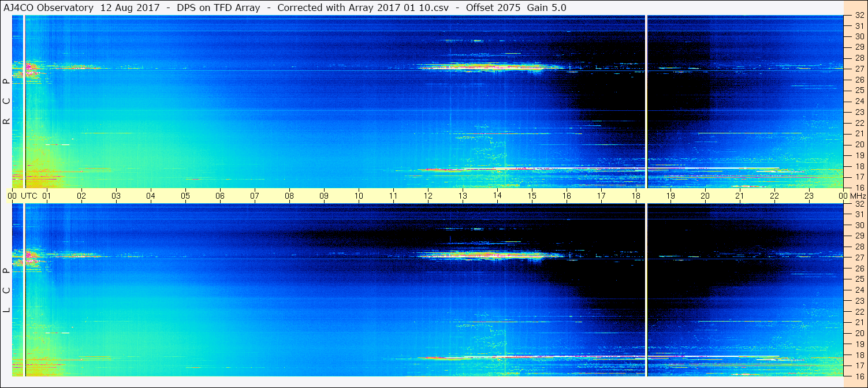The image size is (868, 388).
Task: Select hour label "15" on time axis
Action: tap(532, 196)
